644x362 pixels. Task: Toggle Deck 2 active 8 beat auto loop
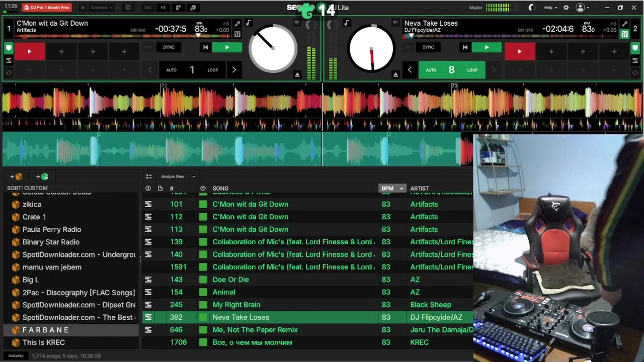point(452,70)
